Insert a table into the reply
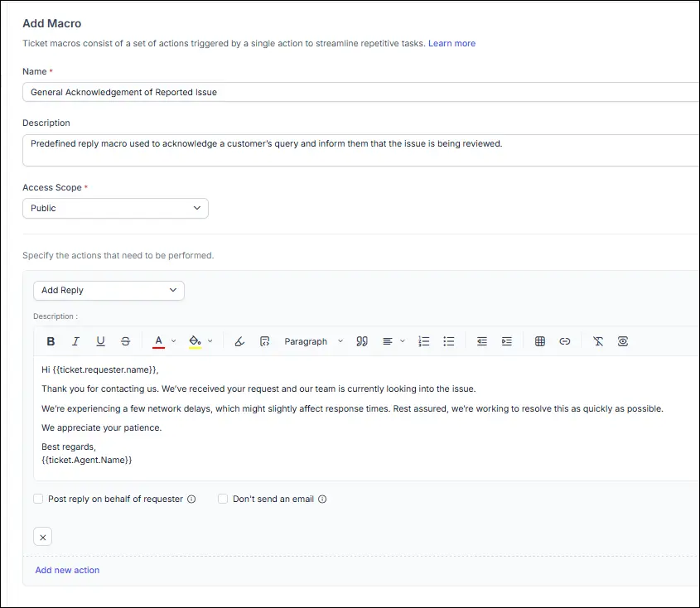The image size is (700, 608). 540,341
